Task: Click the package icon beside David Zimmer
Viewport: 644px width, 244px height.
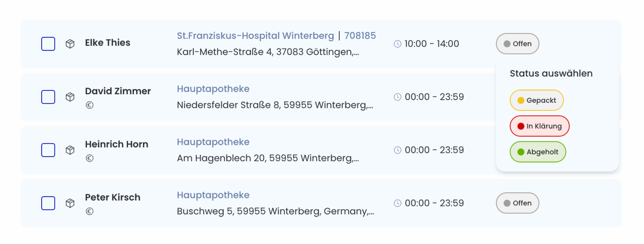Action: (x=70, y=97)
